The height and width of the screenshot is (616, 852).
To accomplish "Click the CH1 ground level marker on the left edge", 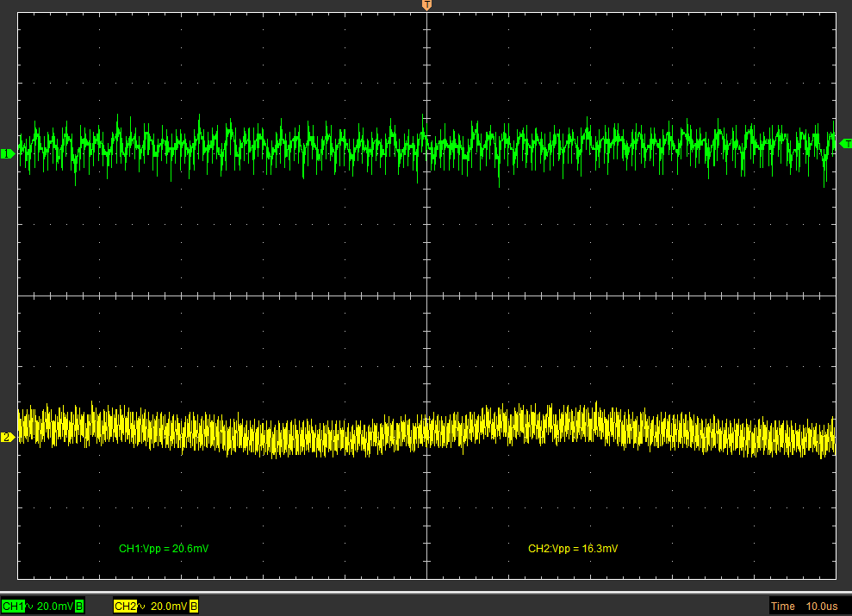I will tap(7, 153).
